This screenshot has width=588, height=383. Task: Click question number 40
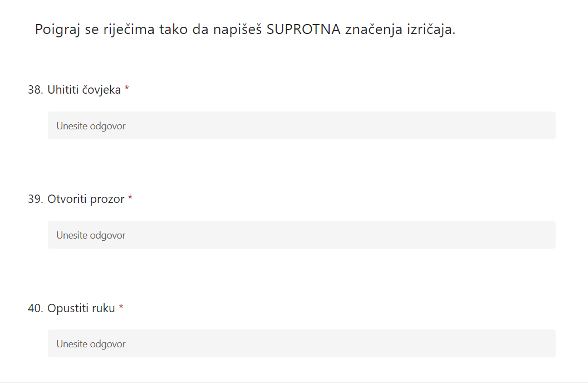tap(35, 308)
